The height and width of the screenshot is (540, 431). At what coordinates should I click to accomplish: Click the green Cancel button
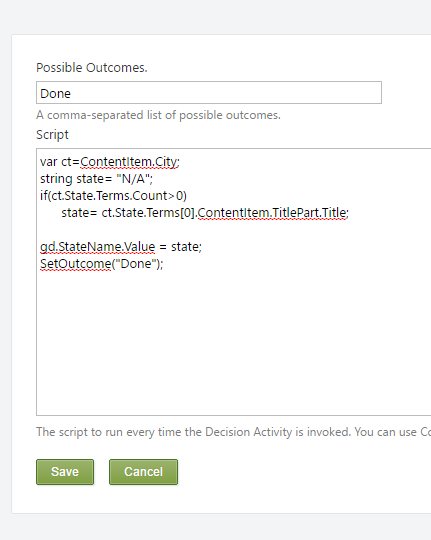pyautogui.click(x=143, y=471)
